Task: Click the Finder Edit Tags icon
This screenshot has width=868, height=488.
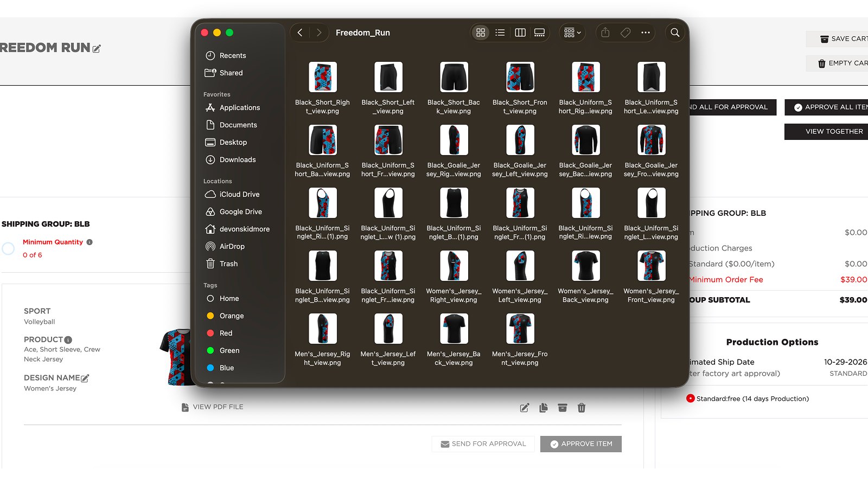Action: point(626,33)
